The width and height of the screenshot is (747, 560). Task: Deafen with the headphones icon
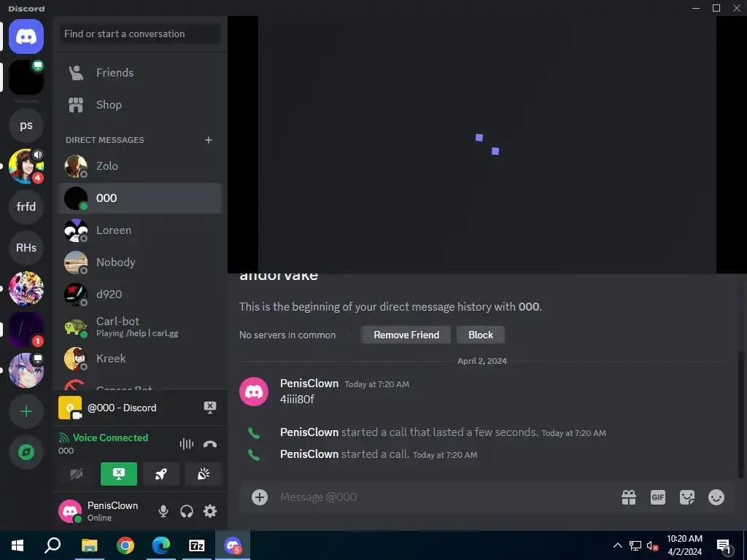pyautogui.click(x=187, y=511)
